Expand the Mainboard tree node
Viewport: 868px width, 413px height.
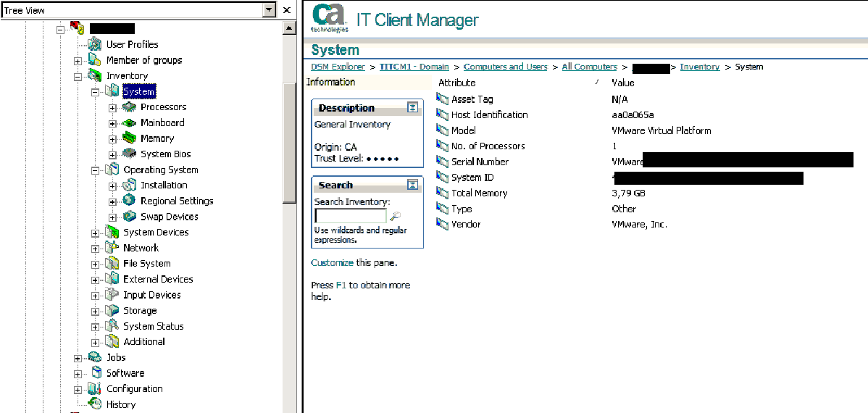(112, 123)
